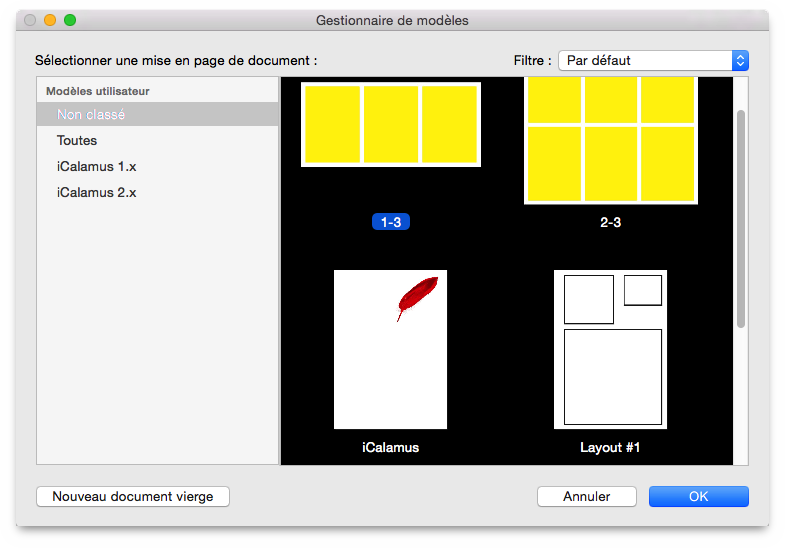Viewport: 785px width, 548px height.
Task: Select the 2-3 yellow grid thumbnail
Action: 611,140
